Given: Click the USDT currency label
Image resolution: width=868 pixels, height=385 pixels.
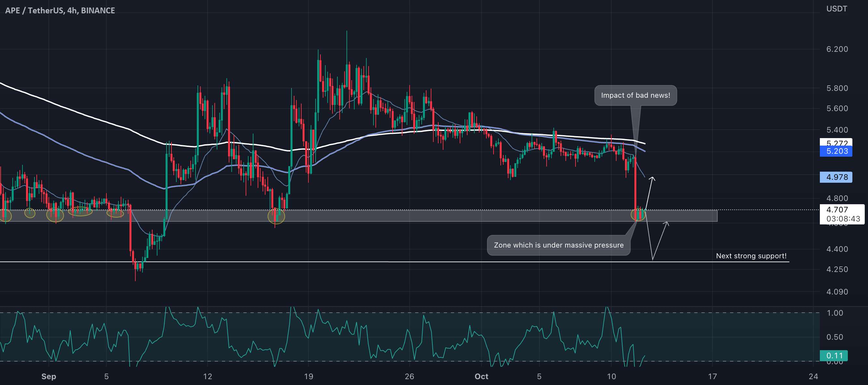Looking at the screenshot, I should tap(836, 9).
